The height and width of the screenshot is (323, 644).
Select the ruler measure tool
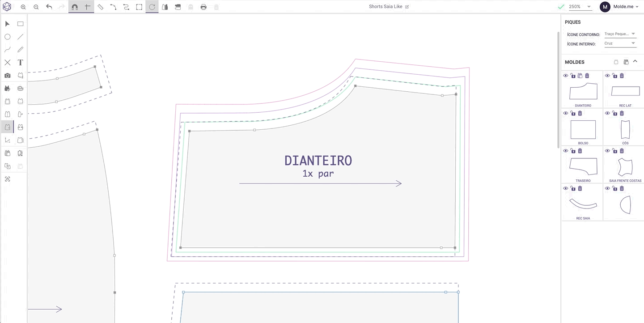(101, 7)
